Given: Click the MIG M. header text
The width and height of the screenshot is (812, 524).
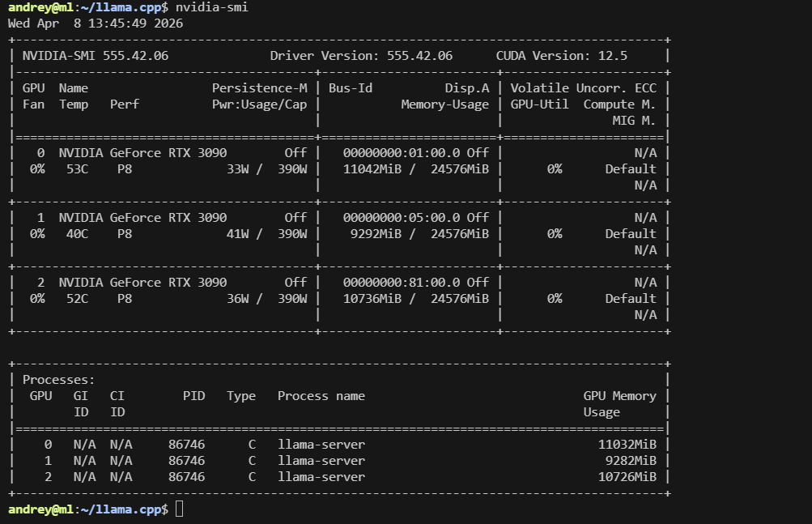Looking at the screenshot, I should (634, 120).
